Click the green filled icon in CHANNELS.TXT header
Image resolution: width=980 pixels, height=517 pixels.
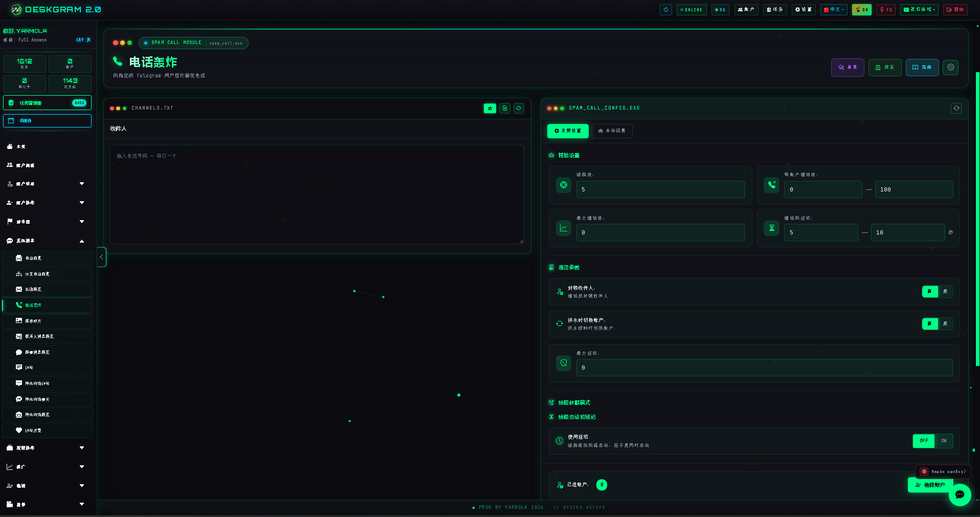(x=489, y=108)
